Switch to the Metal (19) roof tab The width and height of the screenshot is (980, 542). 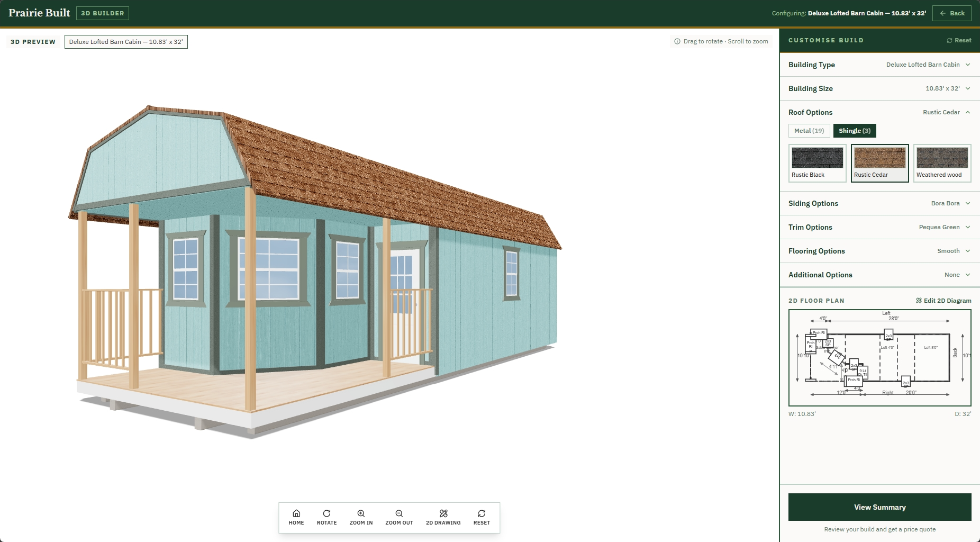coord(809,131)
